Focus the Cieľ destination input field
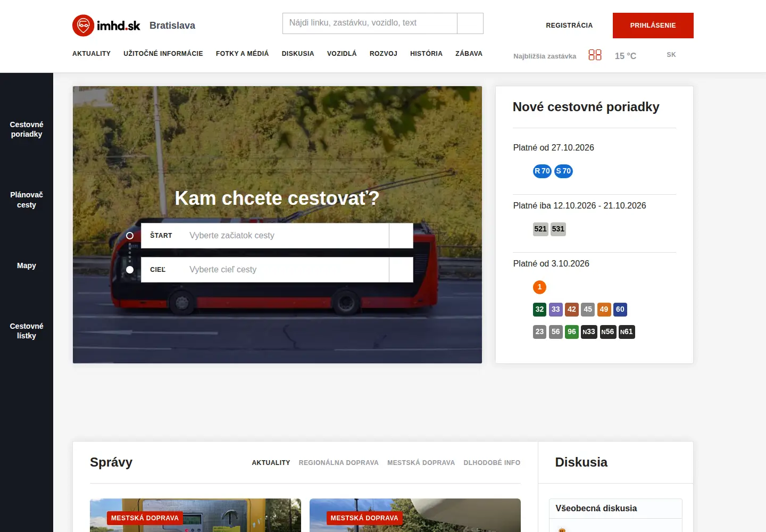Image resolution: width=766 pixels, height=532 pixels. [265, 270]
